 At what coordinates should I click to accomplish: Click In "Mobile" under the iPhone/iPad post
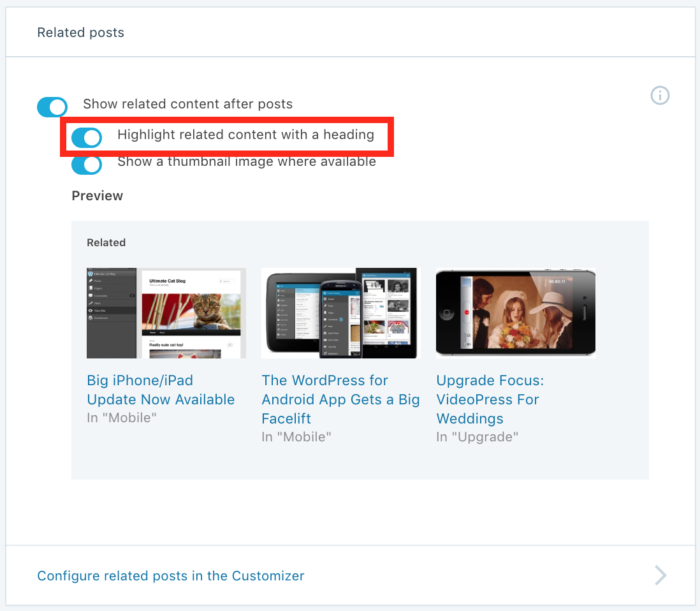122,418
